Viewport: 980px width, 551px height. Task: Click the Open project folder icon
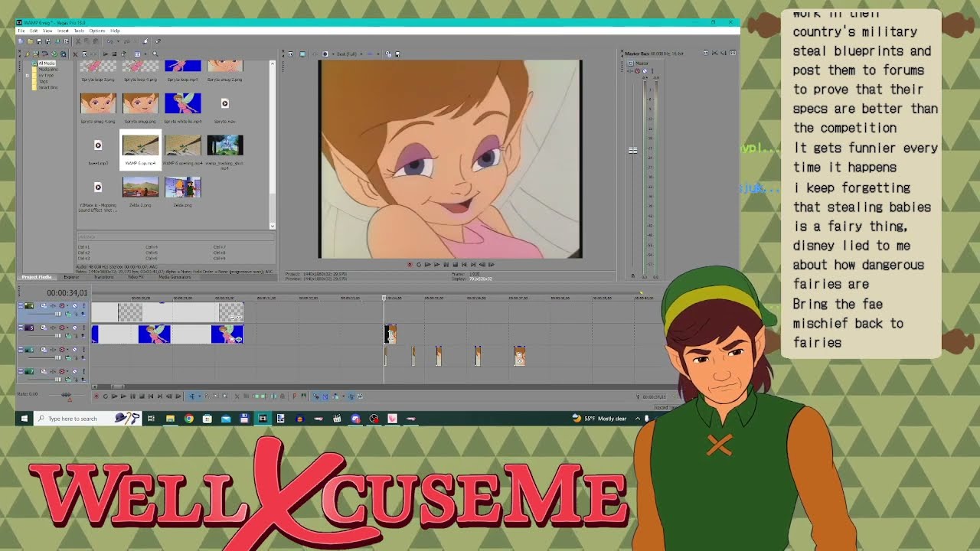click(x=30, y=41)
